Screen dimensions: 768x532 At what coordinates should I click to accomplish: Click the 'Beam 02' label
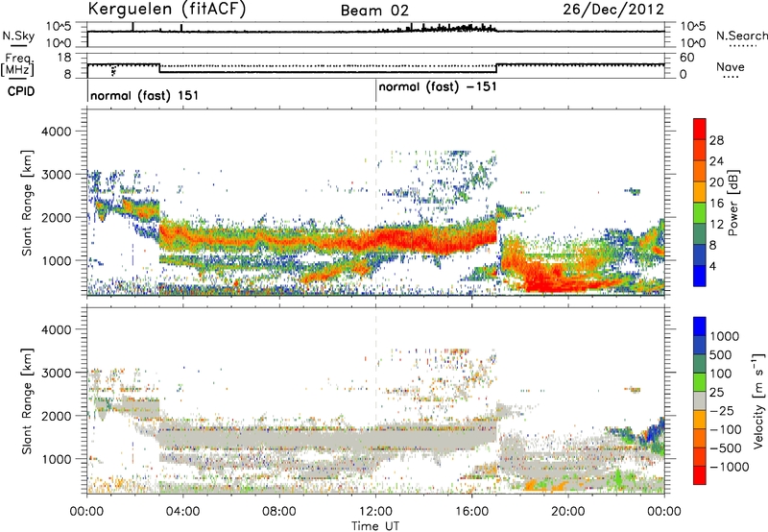point(374,11)
